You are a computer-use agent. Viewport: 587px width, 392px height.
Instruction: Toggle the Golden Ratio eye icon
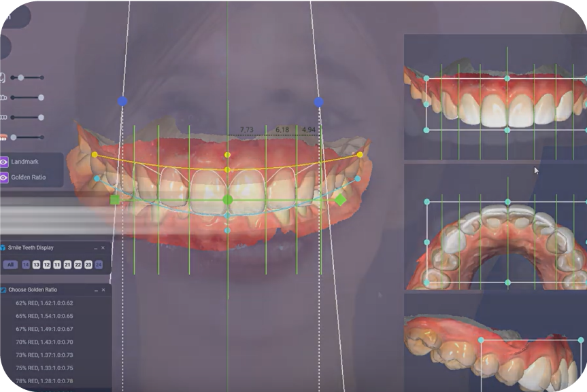(4, 177)
